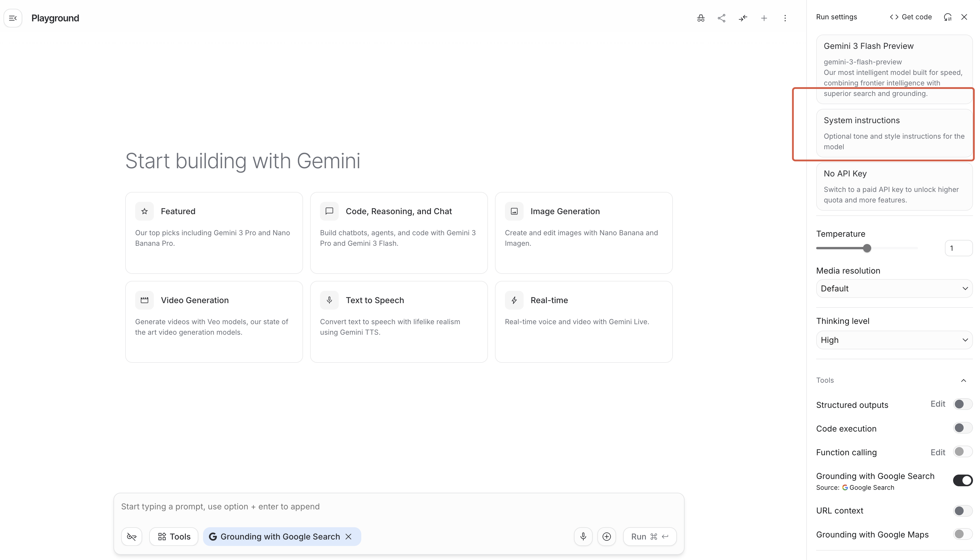Click the add media plus-circle icon
This screenshot has width=980, height=560.
click(x=607, y=537)
